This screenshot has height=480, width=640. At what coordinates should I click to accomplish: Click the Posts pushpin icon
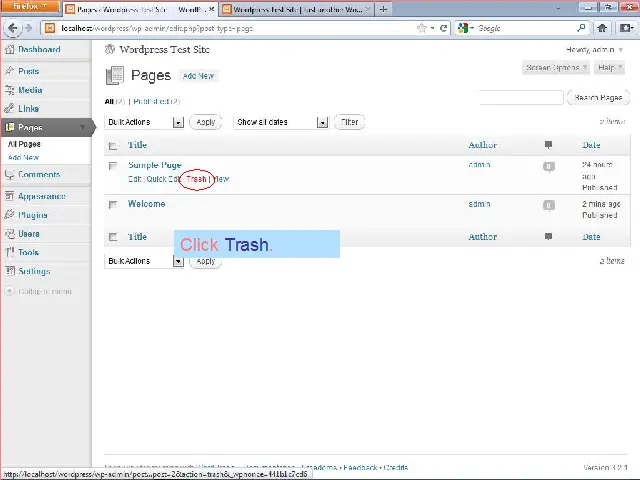point(9,71)
